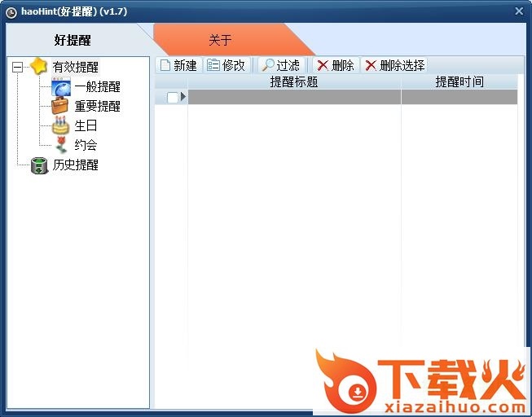This screenshot has height=417, width=532.
Task: Click the 修改 toolbar button
Action: pos(226,65)
